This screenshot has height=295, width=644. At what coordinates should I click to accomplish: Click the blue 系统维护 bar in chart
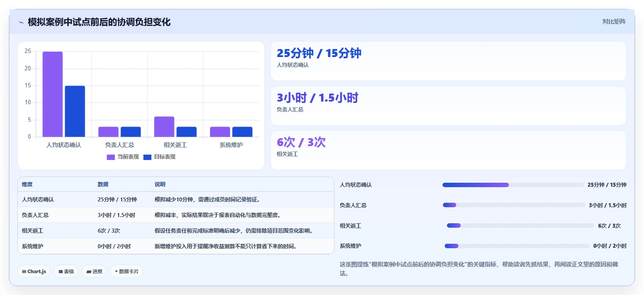tap(242, 132)
